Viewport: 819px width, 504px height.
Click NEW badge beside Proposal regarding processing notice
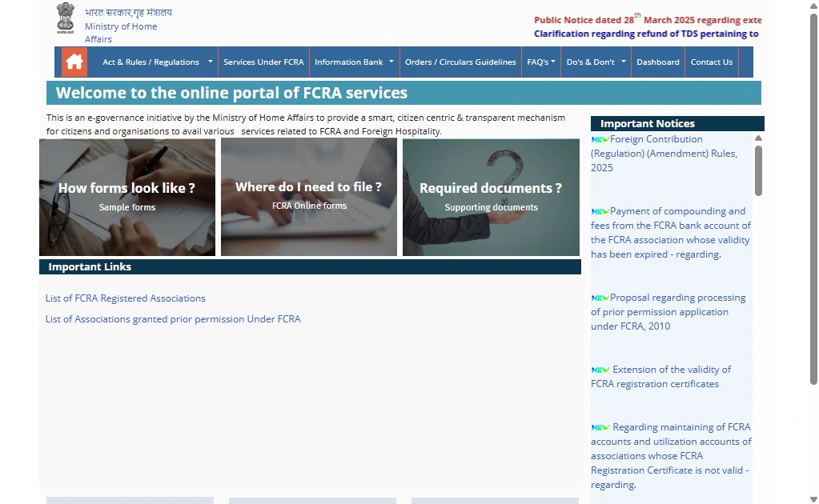tap(600, 298)
